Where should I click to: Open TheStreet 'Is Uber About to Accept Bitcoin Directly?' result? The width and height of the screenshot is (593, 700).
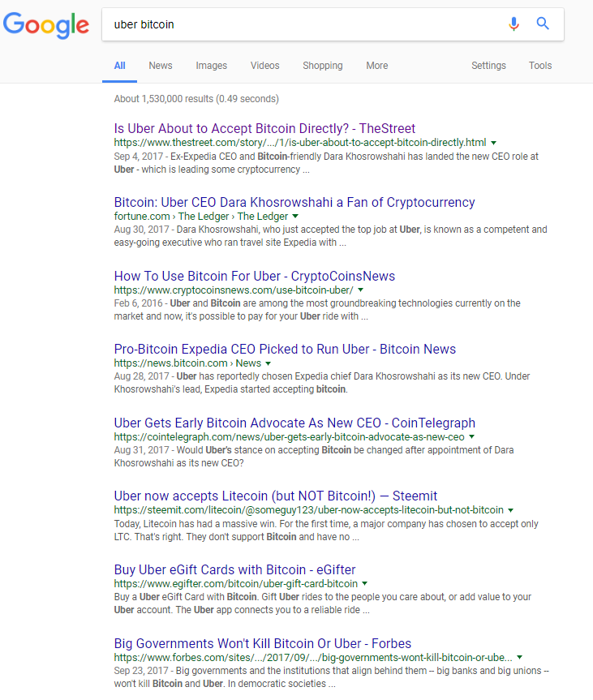(264, 129)
